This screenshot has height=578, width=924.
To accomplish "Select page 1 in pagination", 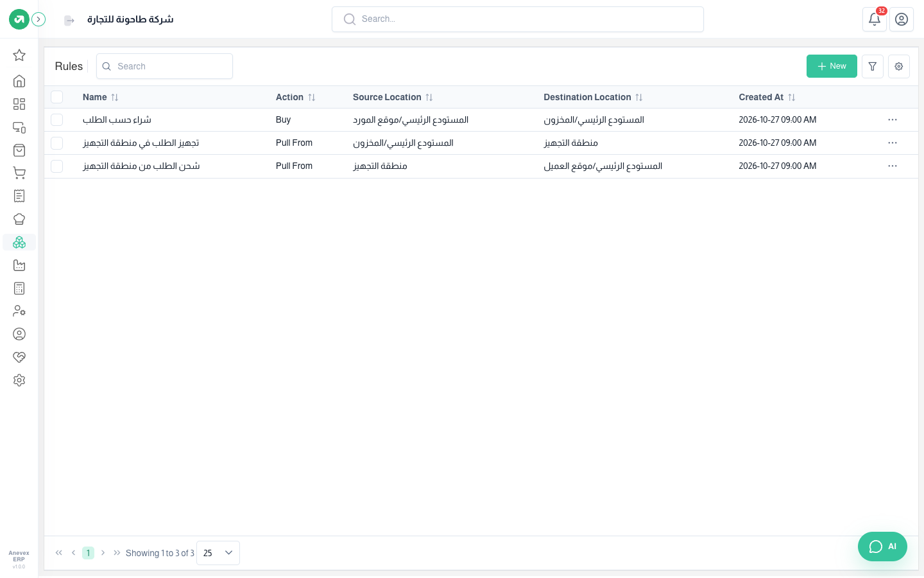I will coord(89,553).
